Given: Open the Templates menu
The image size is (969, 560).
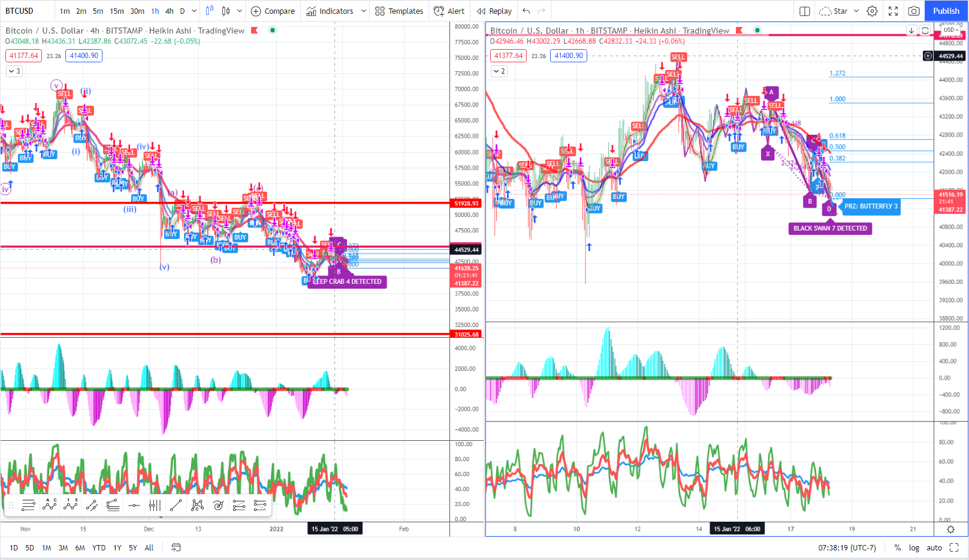Looking at the screenshot, I should (399, 11).
